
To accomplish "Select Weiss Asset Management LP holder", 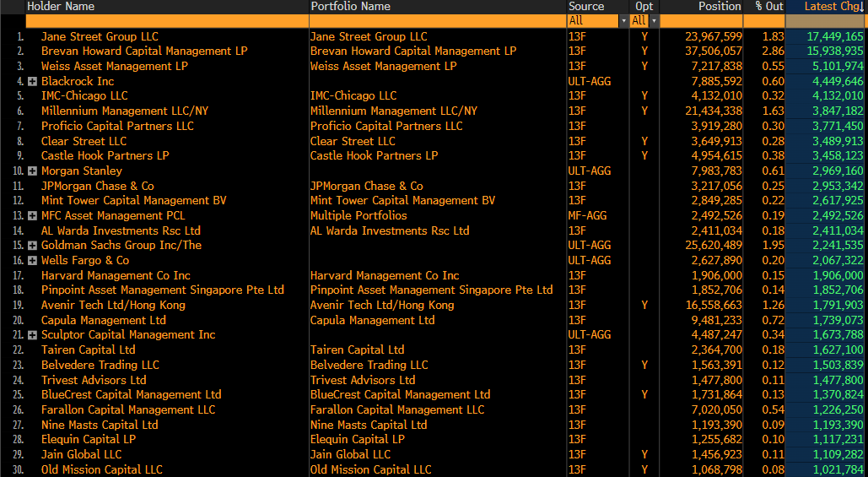I will click(x=115, y=67).
